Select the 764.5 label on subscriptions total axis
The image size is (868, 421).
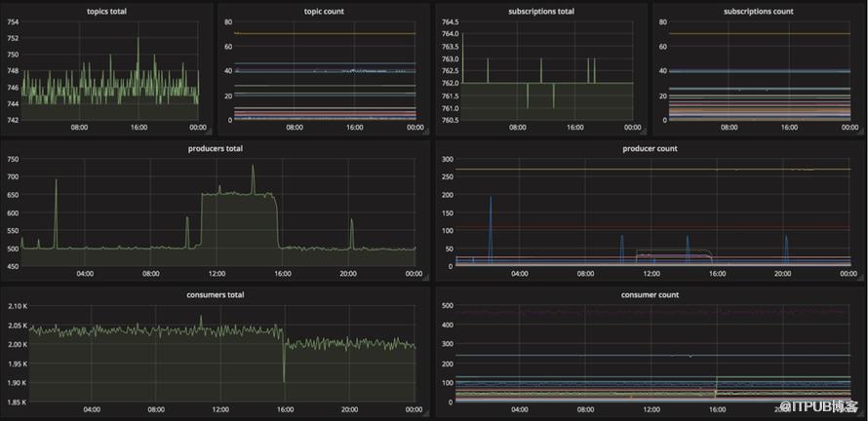point(450,22)
